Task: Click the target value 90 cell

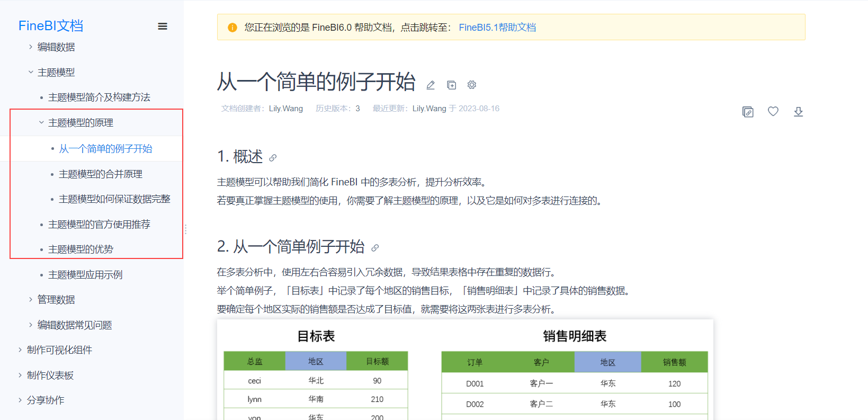Action: (377, 381)
